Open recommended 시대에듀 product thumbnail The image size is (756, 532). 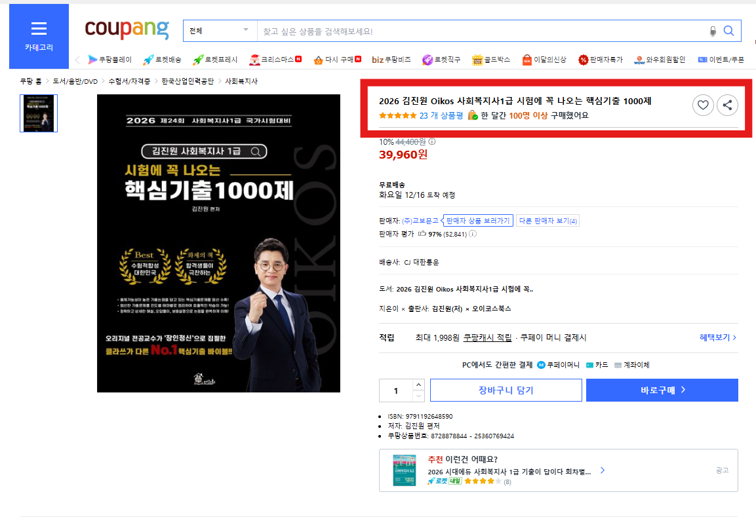(x=405, y=470)
